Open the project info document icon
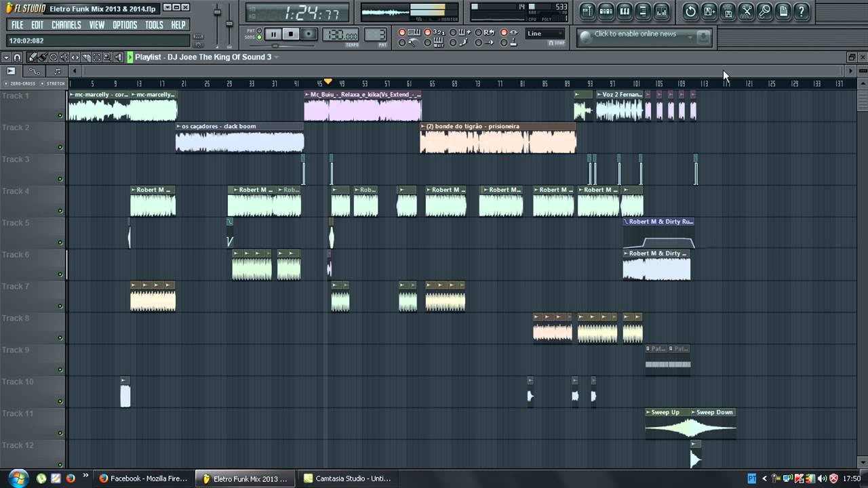 pos(783,11)
